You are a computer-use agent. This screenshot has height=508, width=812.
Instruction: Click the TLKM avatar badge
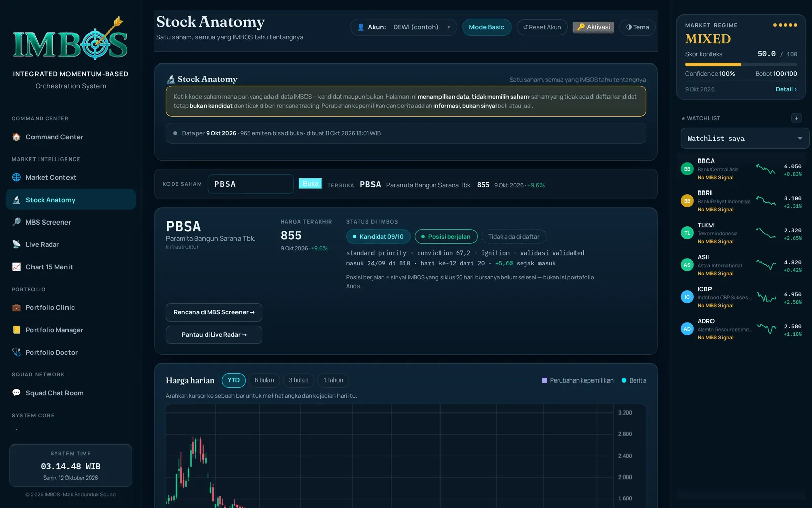[x=687, y=233]
